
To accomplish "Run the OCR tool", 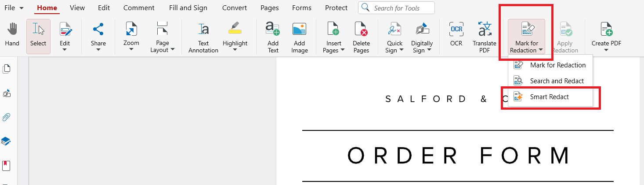I will pyautogui.click(x=456, y=35).
